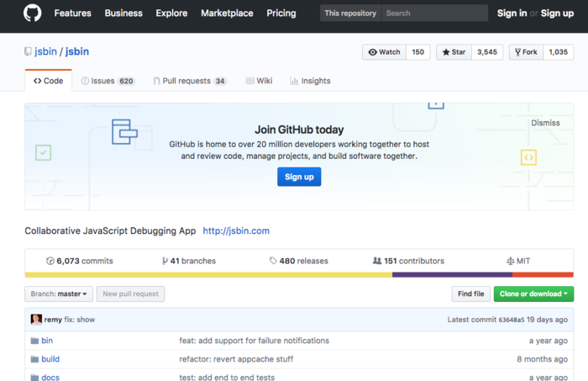Click the yellow JavaScript language bar
This screenshot has width=588, height=381.
pos(208,274)
